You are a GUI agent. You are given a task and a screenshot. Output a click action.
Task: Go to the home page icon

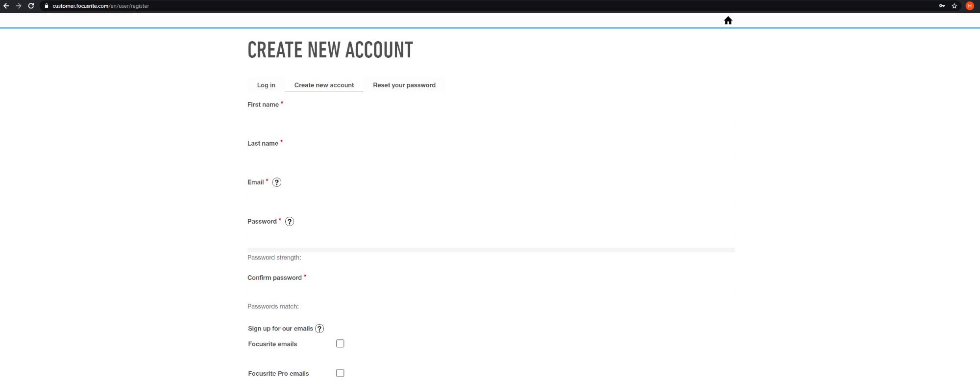point(728,21)
